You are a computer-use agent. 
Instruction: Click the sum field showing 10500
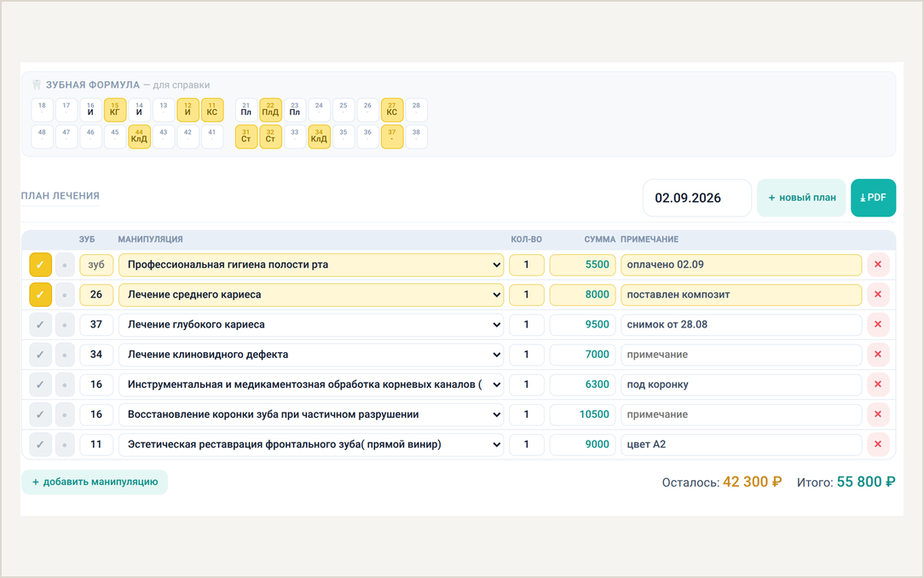(x=583, y=415)
